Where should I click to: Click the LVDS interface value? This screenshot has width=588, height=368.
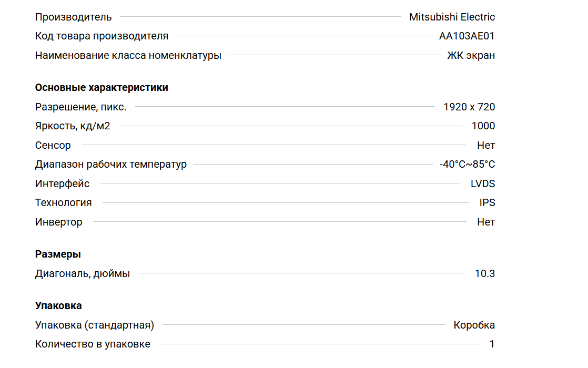coord(483,184)
